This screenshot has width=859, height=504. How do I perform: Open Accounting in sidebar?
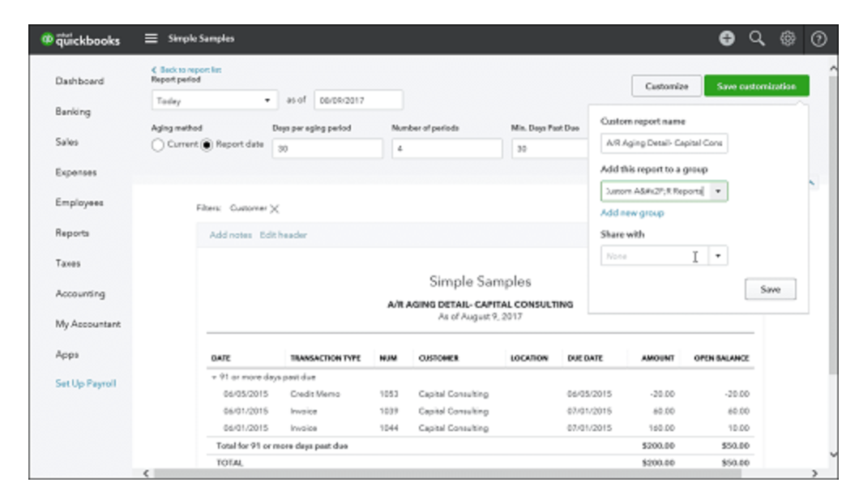pyautogui.click(x=80, y=293)
